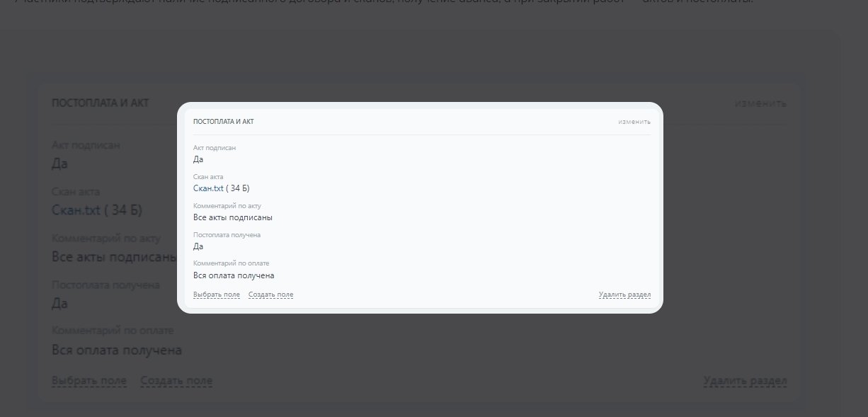
Task: Click the "Да" value under "Акт подписан" in popup
Action: pos(198,159)
